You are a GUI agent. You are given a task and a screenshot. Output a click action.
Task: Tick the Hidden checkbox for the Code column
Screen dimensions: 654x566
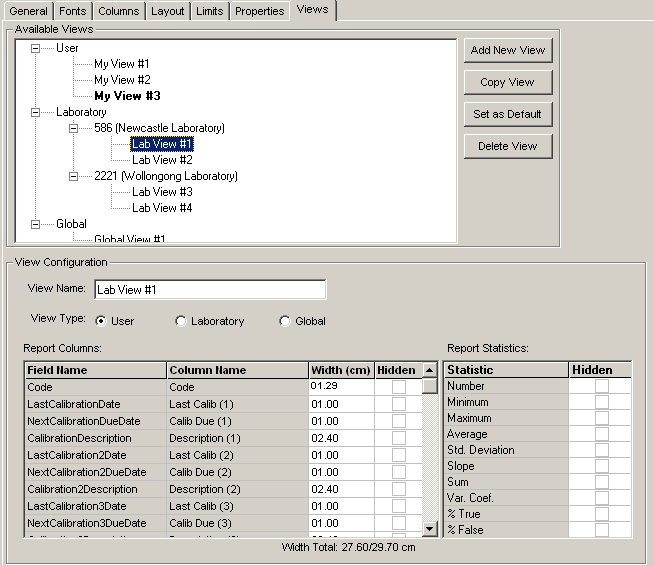pos(399,387)
